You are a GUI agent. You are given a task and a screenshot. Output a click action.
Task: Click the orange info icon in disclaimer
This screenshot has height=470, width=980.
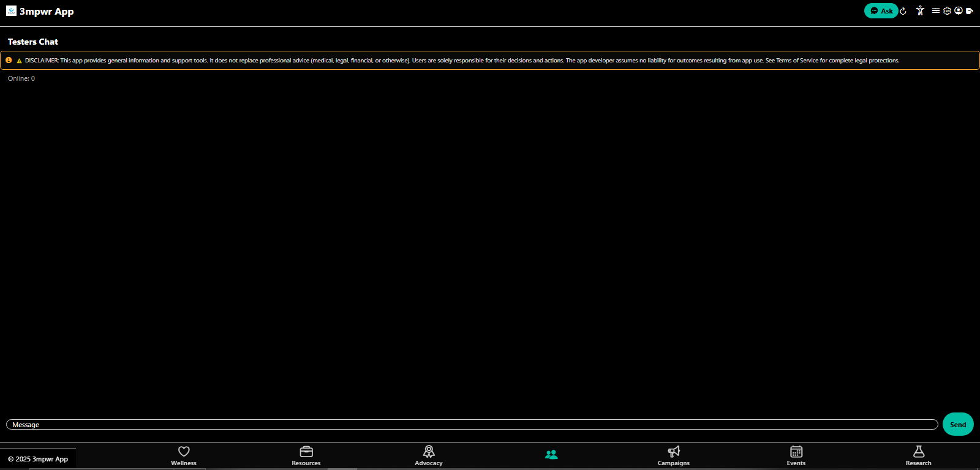(9, 60)
